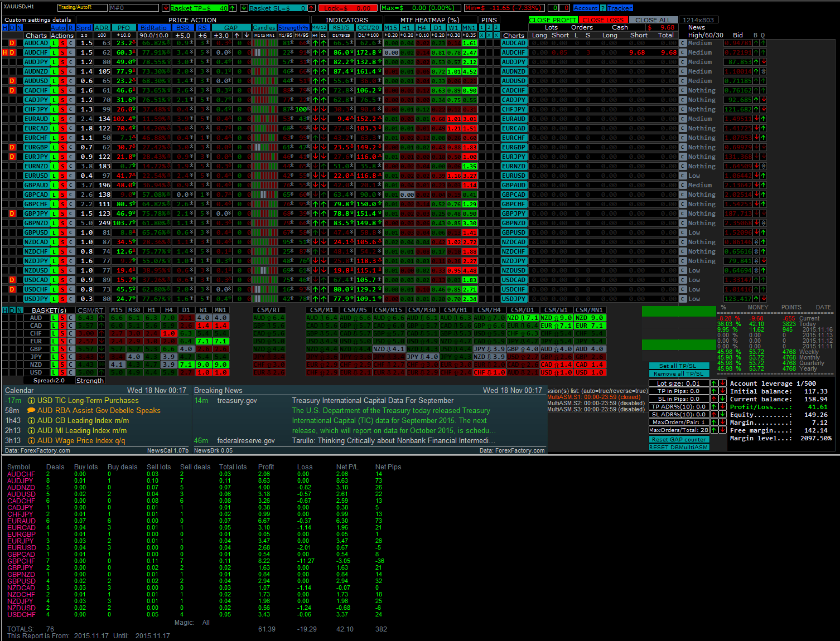
Task: Click the H4 MA arrow for AUDCAD
Action: tap(315, 43)
